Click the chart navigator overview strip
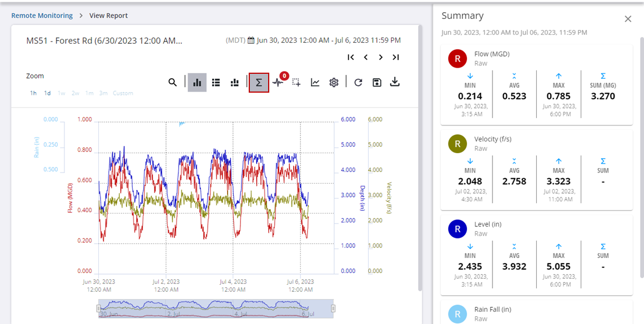 pyautogui.click(x=215, y=308)
